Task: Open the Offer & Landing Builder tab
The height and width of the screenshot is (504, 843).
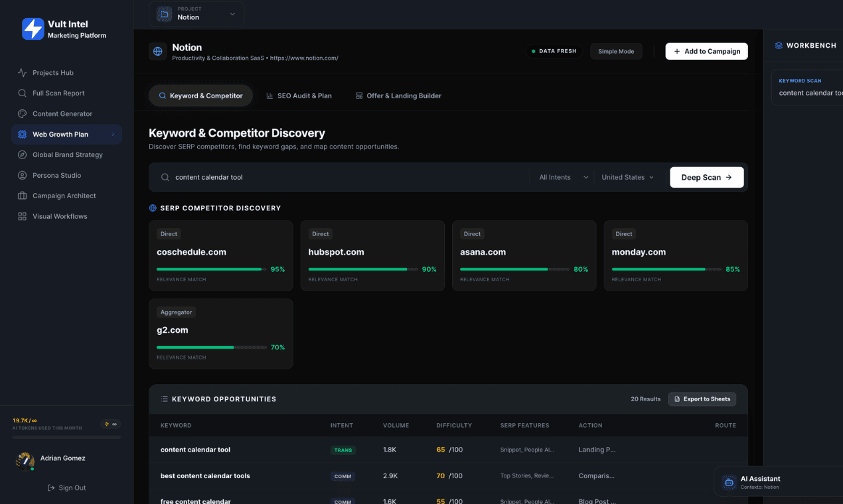Action: click(x=398, y=95)
